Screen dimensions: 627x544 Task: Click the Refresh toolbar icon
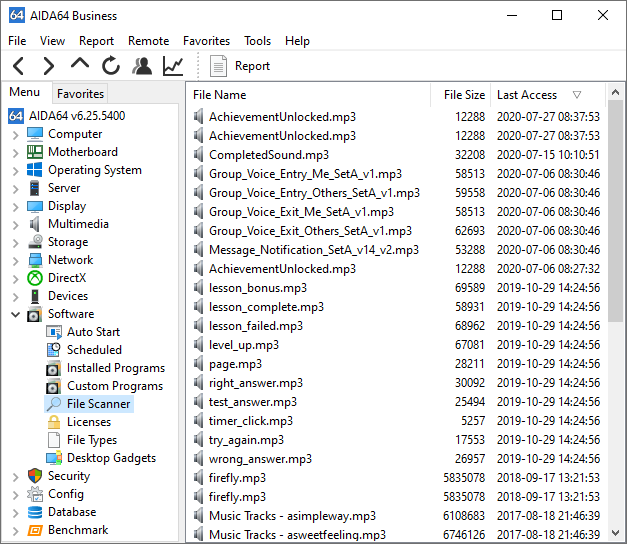click(111, 66)
